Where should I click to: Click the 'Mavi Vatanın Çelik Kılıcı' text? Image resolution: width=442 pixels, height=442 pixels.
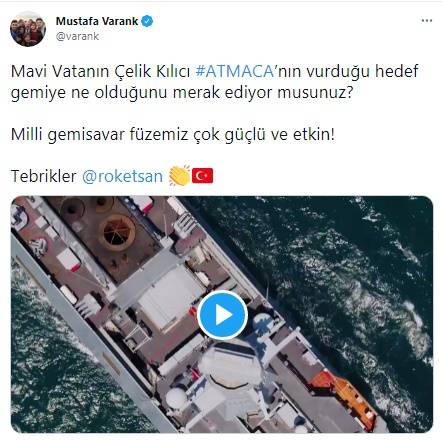(x=100, y=71)
